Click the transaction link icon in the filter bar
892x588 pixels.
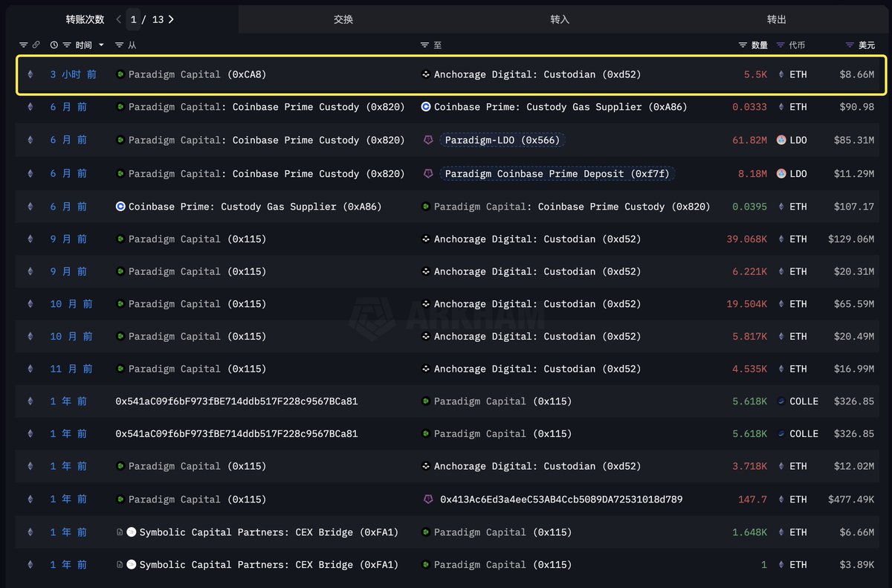pos(36,45)
